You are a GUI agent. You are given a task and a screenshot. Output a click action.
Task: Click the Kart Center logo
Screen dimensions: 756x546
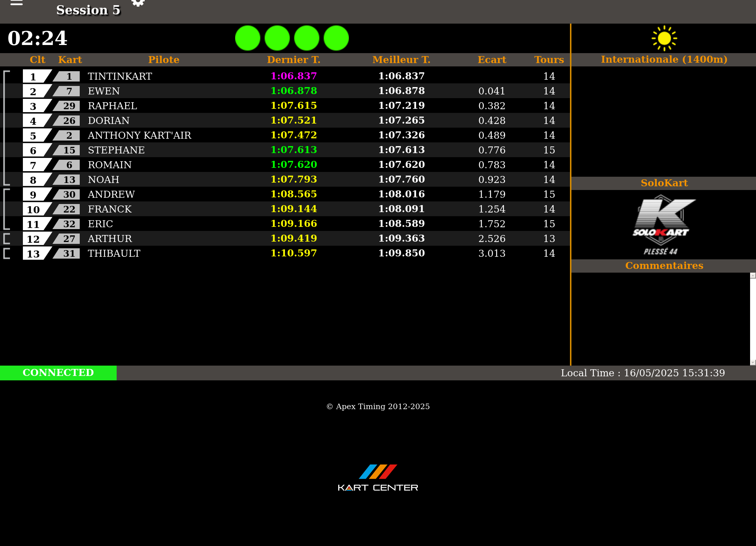click(x=378, y=478)
